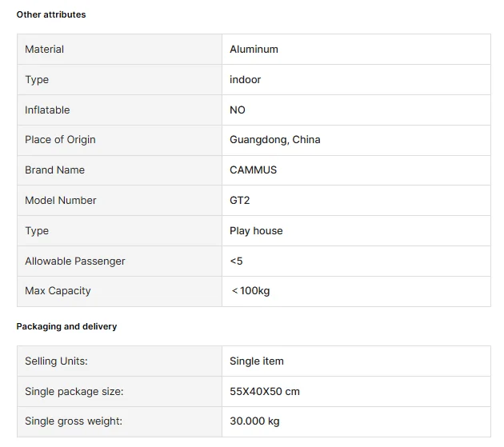Click the "<100kg" capacity value
Screen dimensions: 504x447
coord(250,291)
